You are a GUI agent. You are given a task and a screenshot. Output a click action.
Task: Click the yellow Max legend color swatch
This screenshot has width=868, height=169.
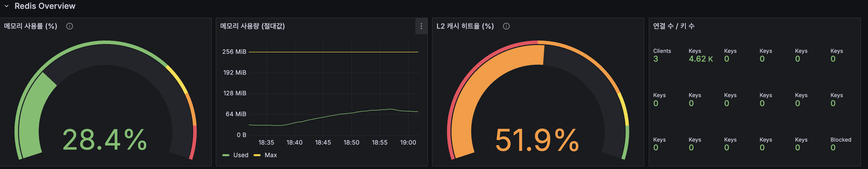257,155
